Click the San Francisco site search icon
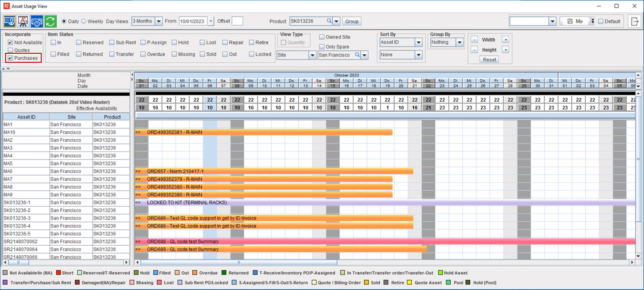 coord(358,55)
